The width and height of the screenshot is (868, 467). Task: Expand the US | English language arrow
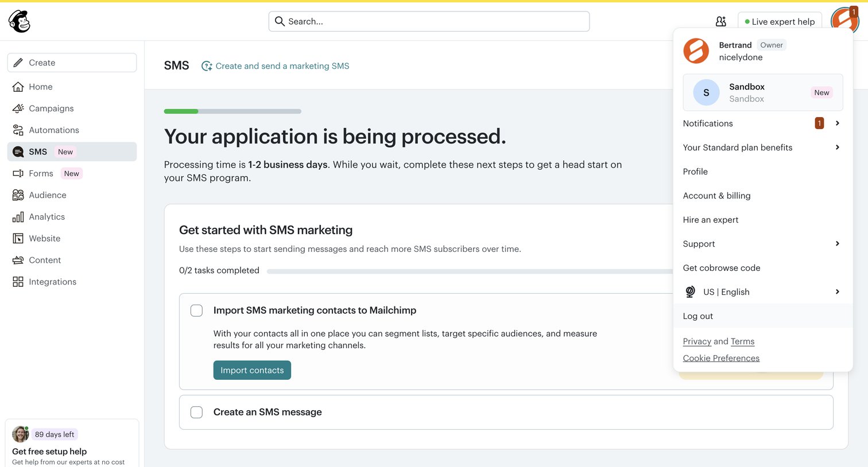(x=838, y=292)
